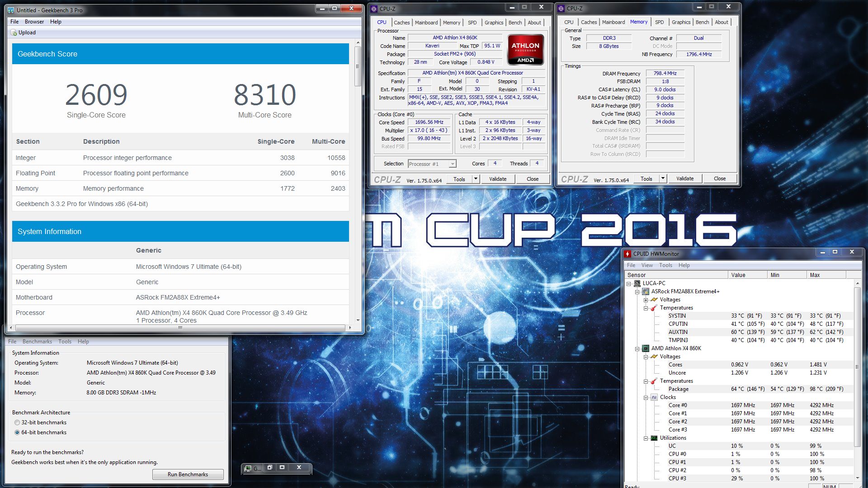Switch to Mainboard tab in left CPU-Z
This screenshot has height=488, width=868.
click(x=426, y=23)
